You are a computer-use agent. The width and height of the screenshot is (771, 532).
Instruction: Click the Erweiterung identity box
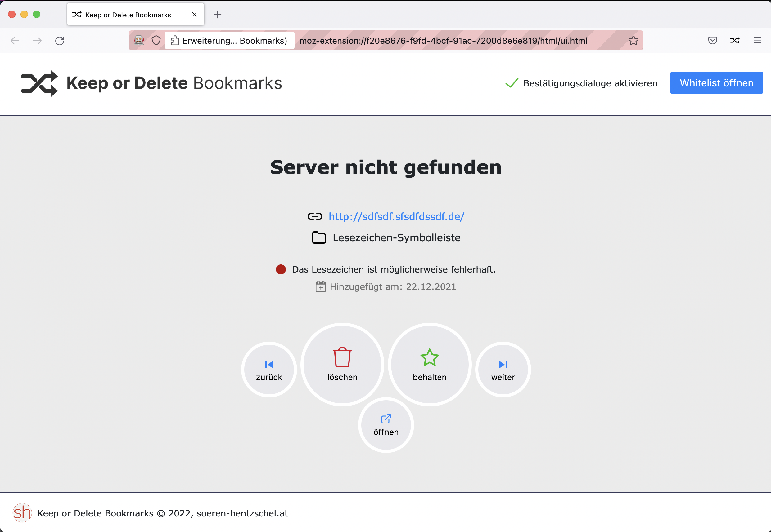tap(229, 41)
